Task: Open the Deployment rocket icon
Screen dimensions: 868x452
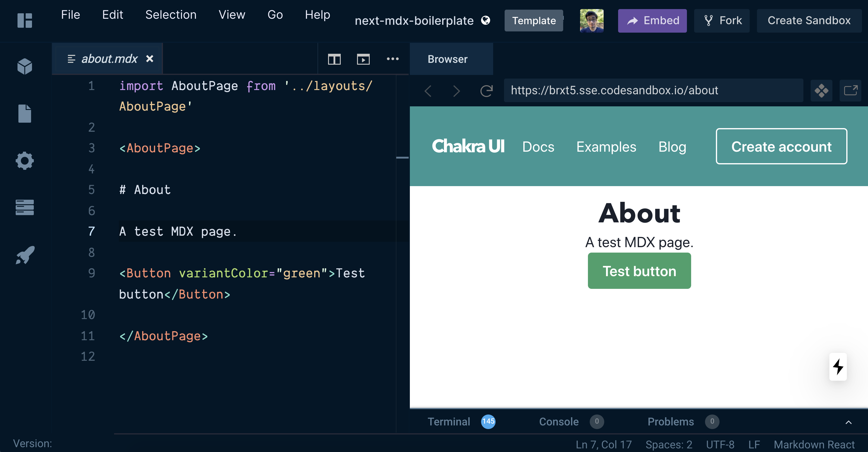Action: [x=25, y=255]
